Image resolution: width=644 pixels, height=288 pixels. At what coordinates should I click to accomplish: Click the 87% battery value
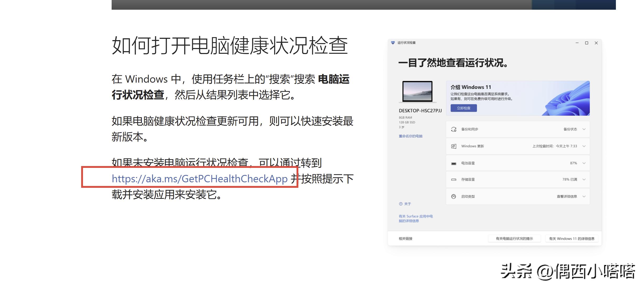click(574, 163)
